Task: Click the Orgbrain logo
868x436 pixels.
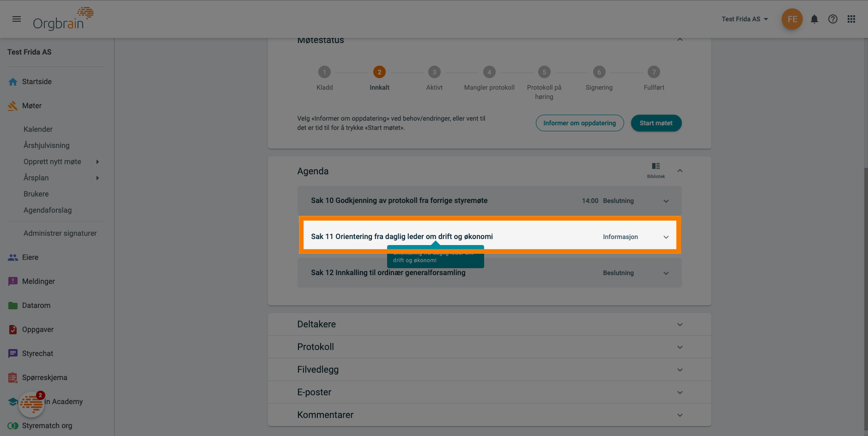Action: [x=63, y=18]
